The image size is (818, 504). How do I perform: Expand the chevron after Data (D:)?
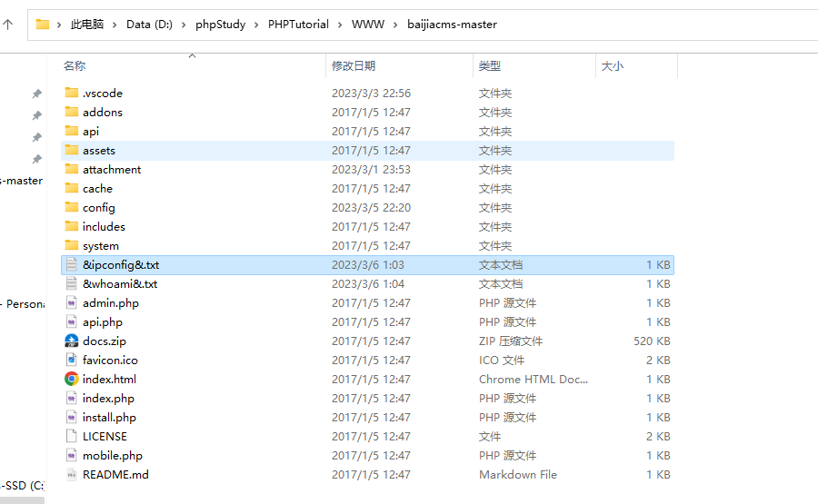[184, 25]
